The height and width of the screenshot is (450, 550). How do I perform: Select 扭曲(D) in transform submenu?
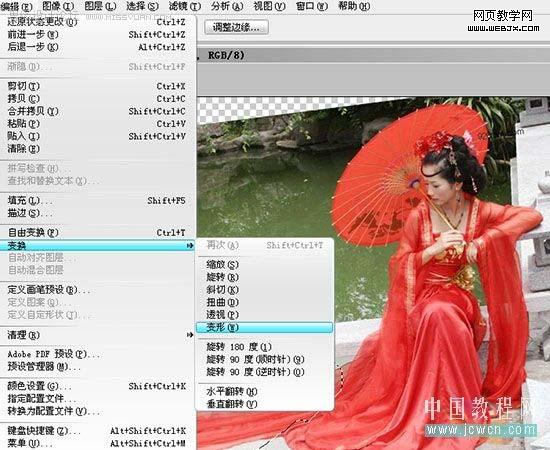coord(264,302)
